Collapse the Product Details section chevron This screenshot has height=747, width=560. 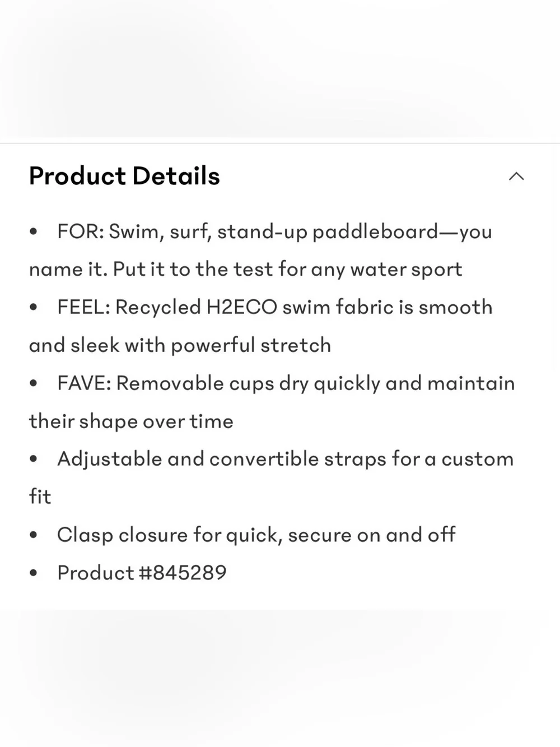[516, 177]
